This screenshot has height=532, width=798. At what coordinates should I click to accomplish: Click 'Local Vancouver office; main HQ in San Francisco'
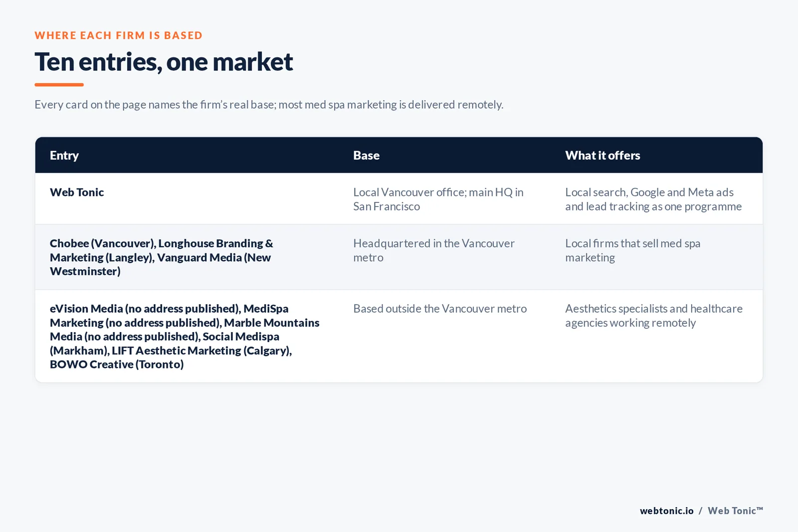point(438,199)
